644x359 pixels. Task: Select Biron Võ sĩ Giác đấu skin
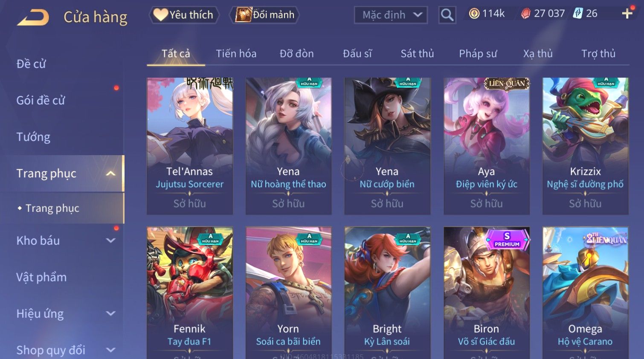coord(486,293)
